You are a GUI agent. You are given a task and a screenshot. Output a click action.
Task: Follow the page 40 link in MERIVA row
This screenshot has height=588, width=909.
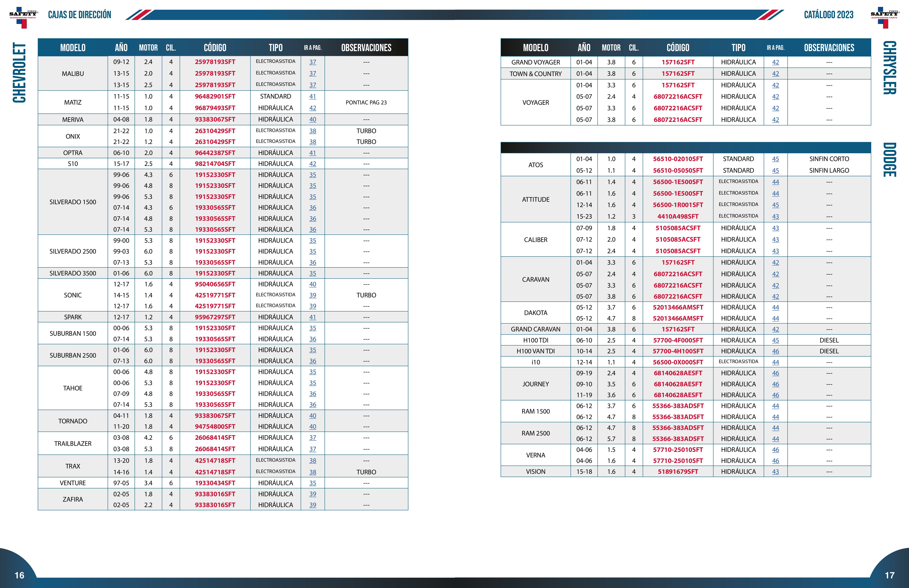point(313,120)
